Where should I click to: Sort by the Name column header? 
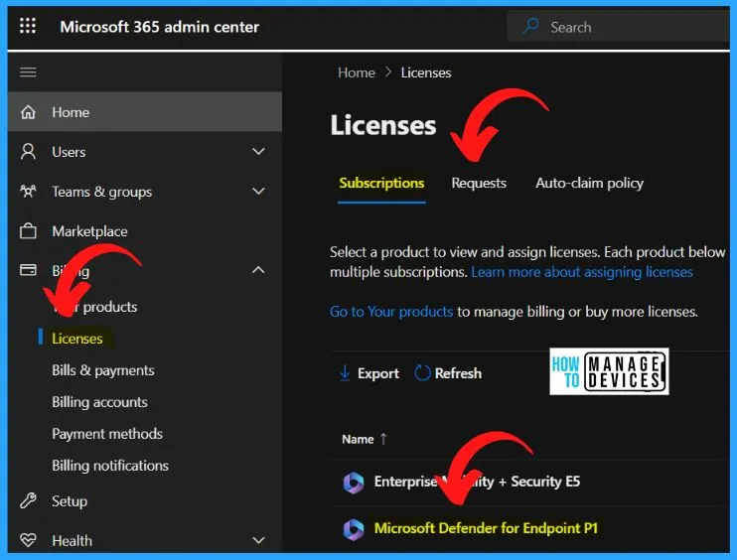pyautogui.click(x=358, y=439)
